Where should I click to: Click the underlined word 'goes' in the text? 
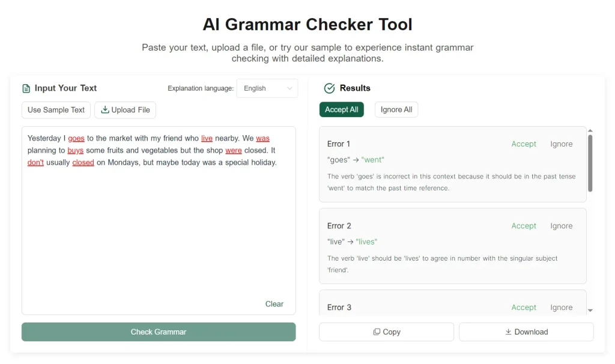coord(76,138)
